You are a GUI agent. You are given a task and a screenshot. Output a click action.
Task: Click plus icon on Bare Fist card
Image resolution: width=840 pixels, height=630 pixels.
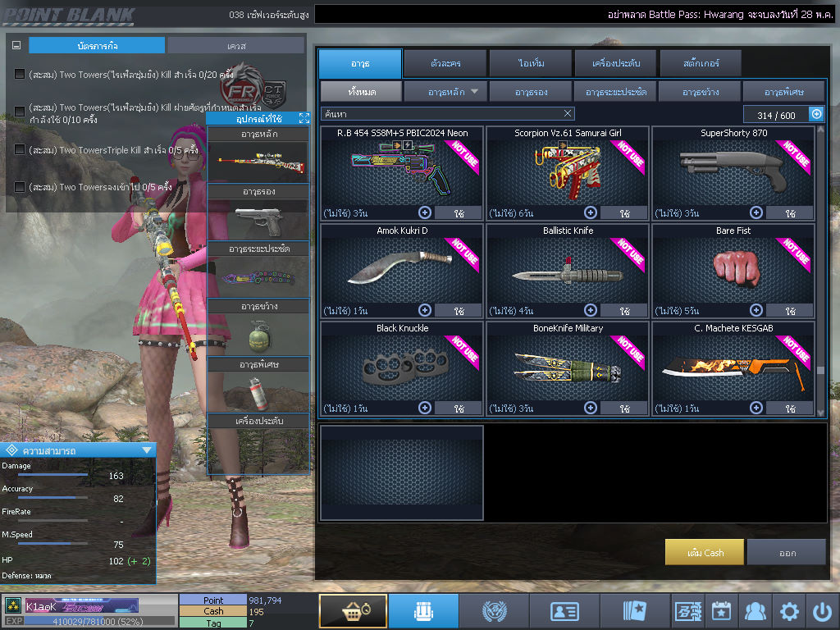coord(756,310)
